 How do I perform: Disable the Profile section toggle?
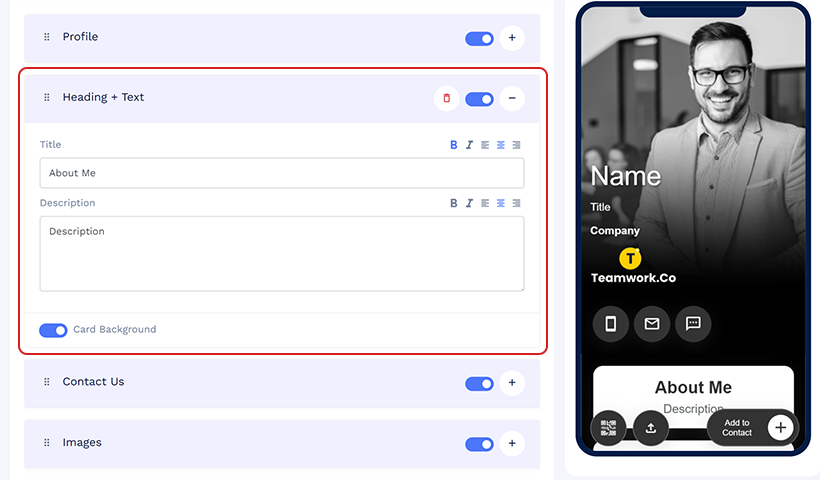click(479, 39)
